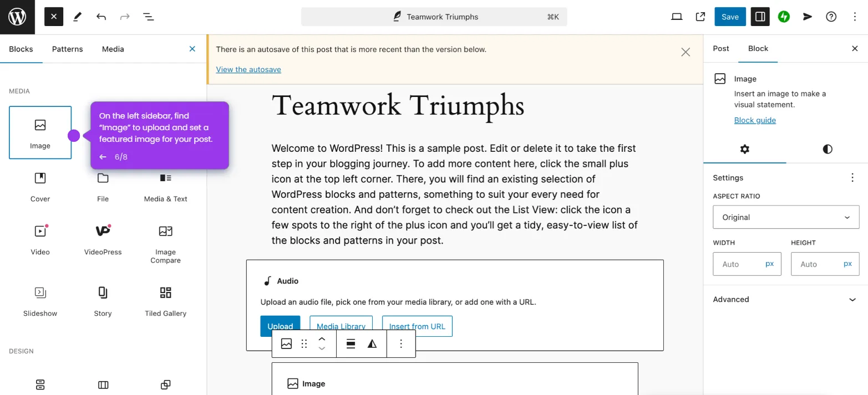Insert the Media & Text block
The image size is (868, 395).
(x=165, y=187)
